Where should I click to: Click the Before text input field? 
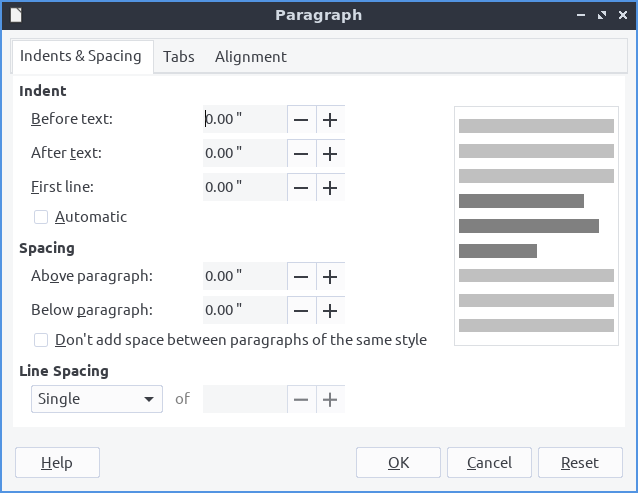pyautogui.click(x=244, y=120)
